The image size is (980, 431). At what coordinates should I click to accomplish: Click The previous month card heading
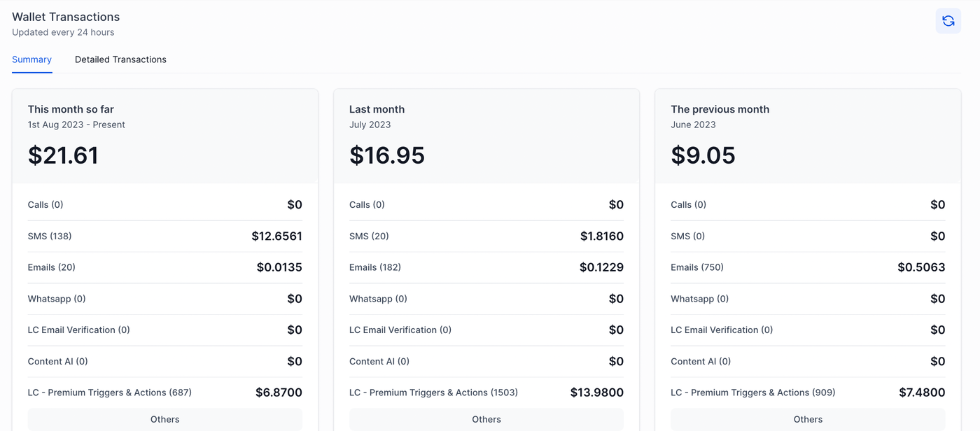click(720, 109)
